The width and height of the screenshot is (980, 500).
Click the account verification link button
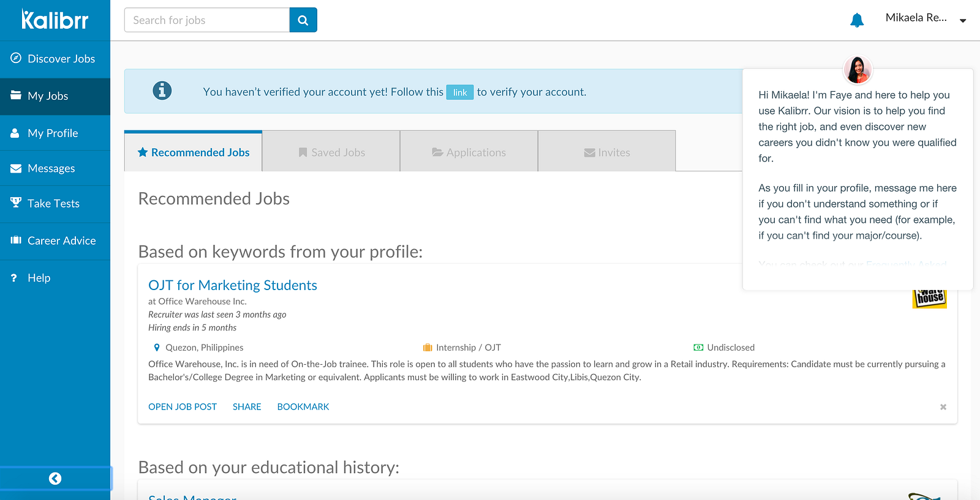pos(460,92)
